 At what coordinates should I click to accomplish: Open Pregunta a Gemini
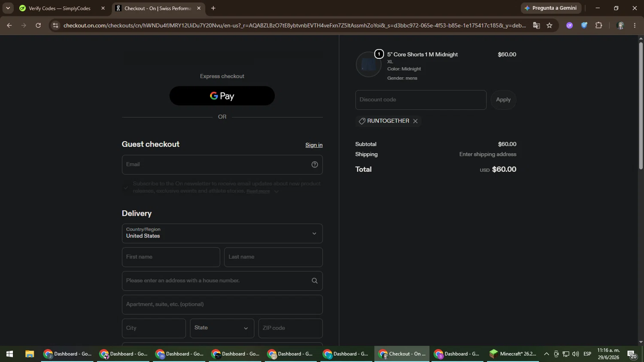click(551, 8)
